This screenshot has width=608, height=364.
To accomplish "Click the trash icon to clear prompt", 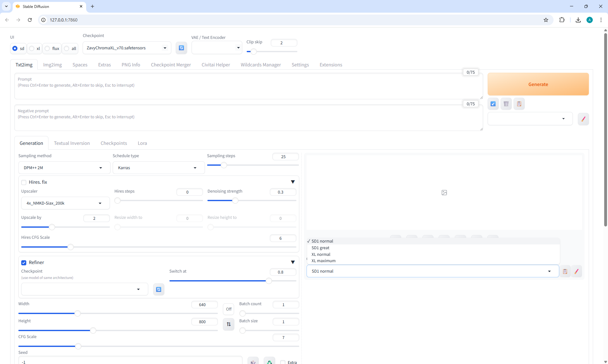I will (506, 104).
